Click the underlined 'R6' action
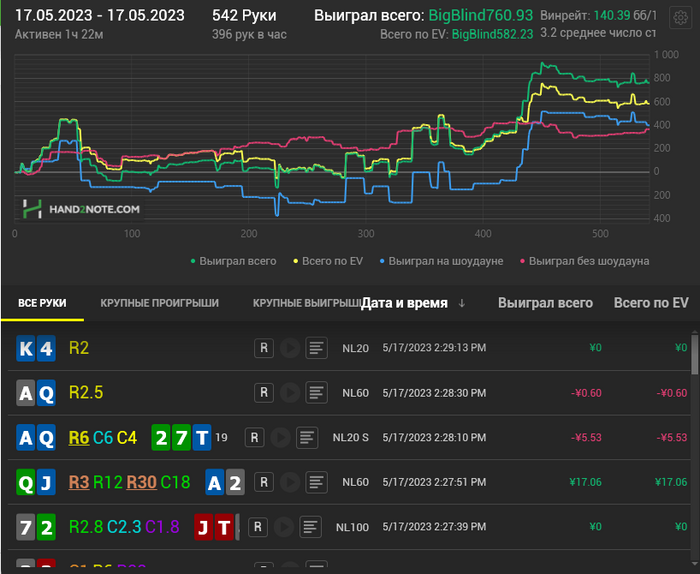 79,437
